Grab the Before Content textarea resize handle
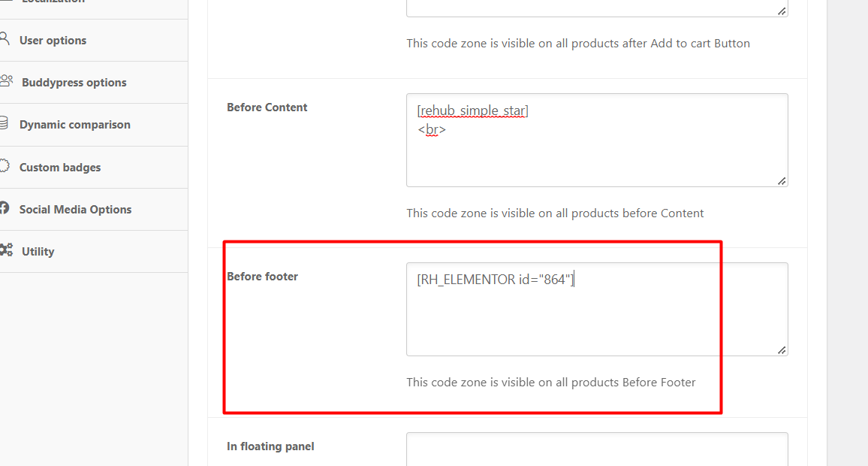 point(782,181)
